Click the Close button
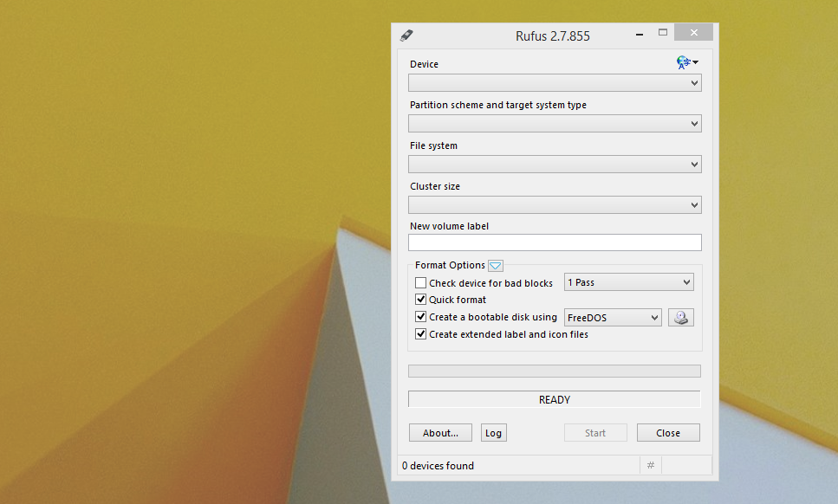This screenshot has height=504, width=838. pyautogui.click(x=668, y=433)
